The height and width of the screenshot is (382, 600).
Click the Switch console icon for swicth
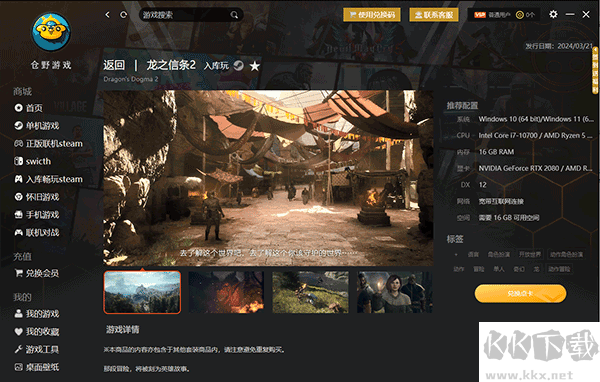pyautogui.click(x=18, y=161)
